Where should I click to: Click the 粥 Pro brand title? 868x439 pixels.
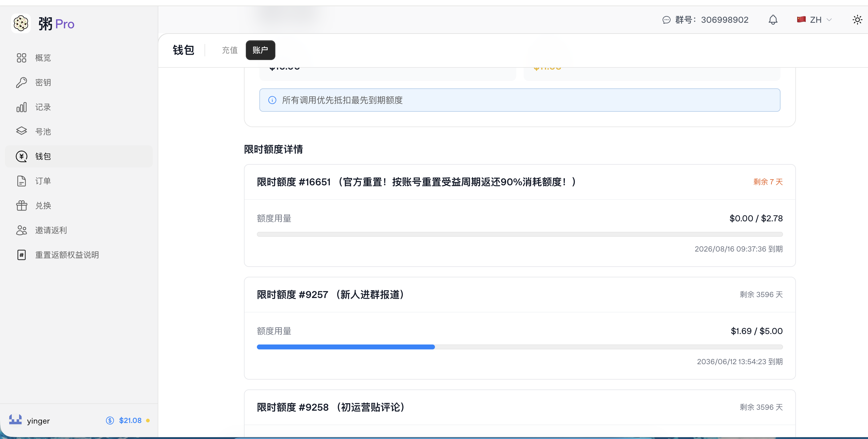(x=56, y=24)
